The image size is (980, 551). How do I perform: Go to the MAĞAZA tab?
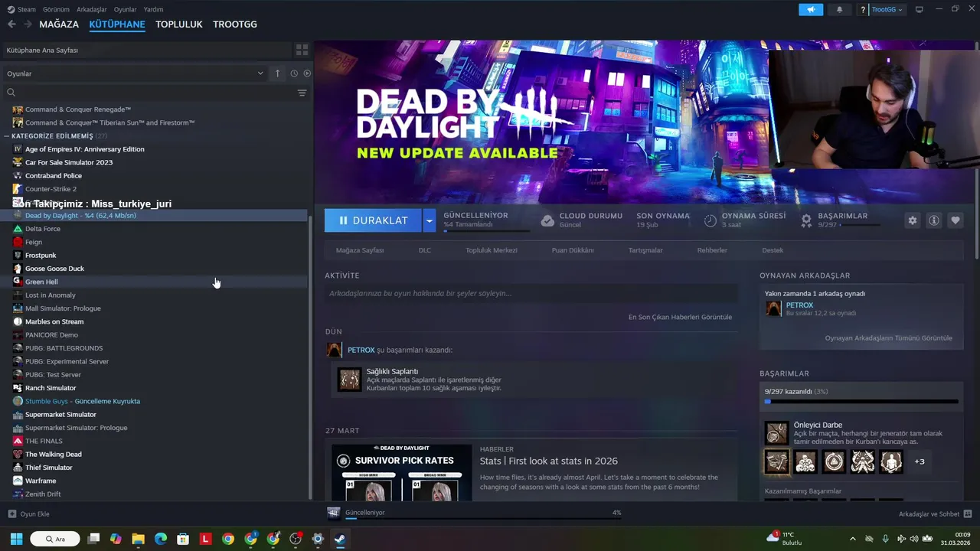(59, 24)
